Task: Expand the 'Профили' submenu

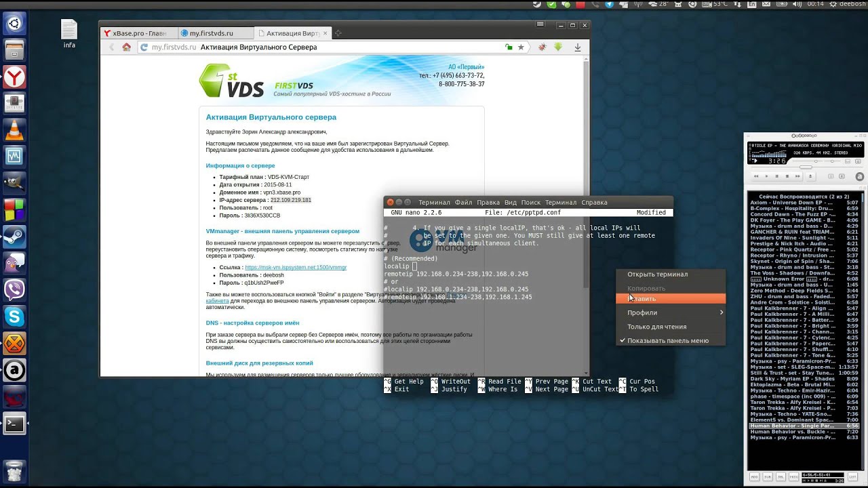Action: pos(671,312)
